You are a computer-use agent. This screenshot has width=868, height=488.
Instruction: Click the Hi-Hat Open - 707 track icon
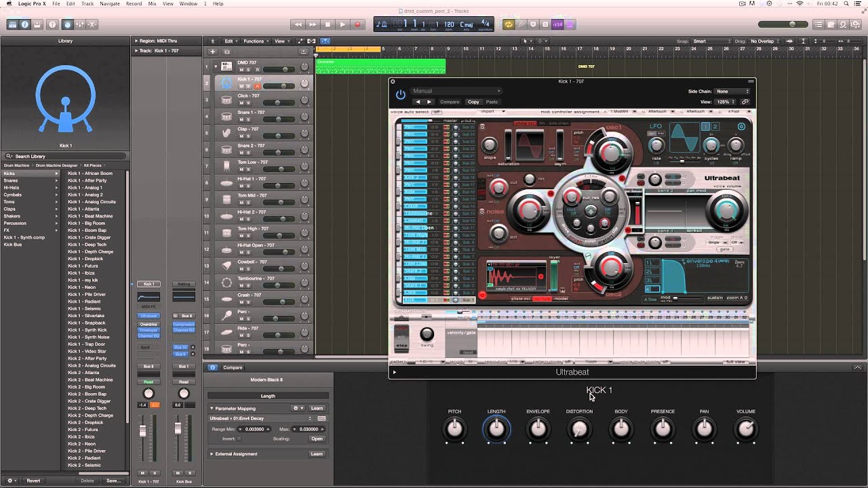coord(226,249)
